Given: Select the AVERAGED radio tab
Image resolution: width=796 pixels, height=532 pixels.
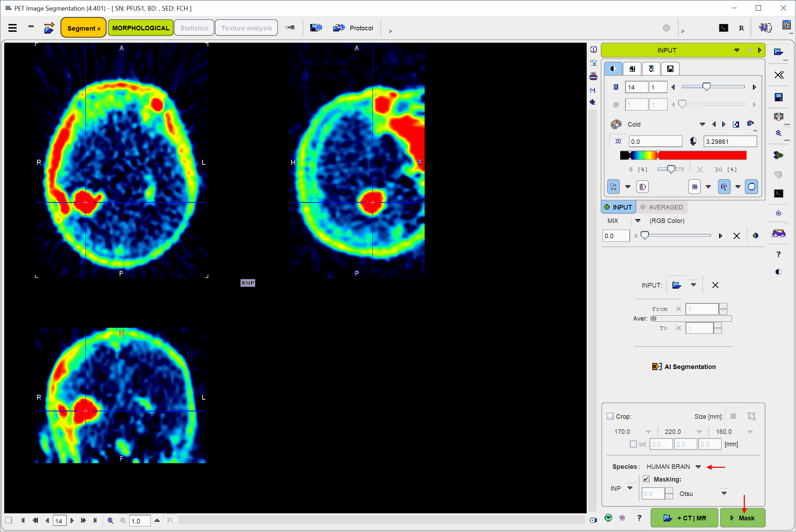Looking at the screenshot, I should point(662,207).
